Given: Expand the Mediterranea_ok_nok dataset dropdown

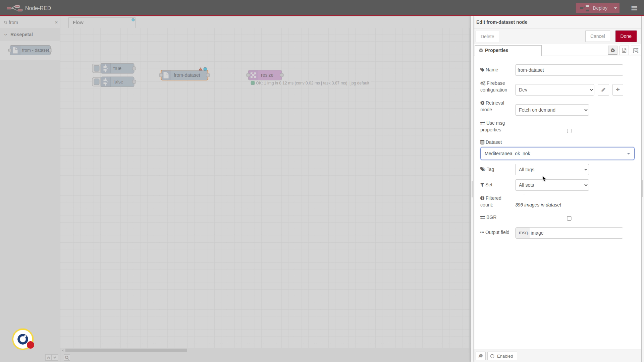Looking at the screenshot, I should tap(628, 154).
